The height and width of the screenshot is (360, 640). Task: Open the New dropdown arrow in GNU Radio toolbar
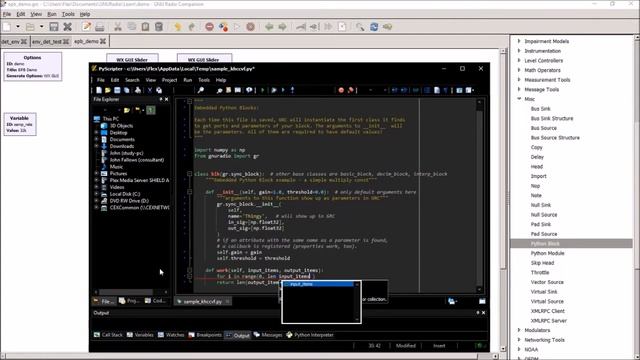[18, 27]
